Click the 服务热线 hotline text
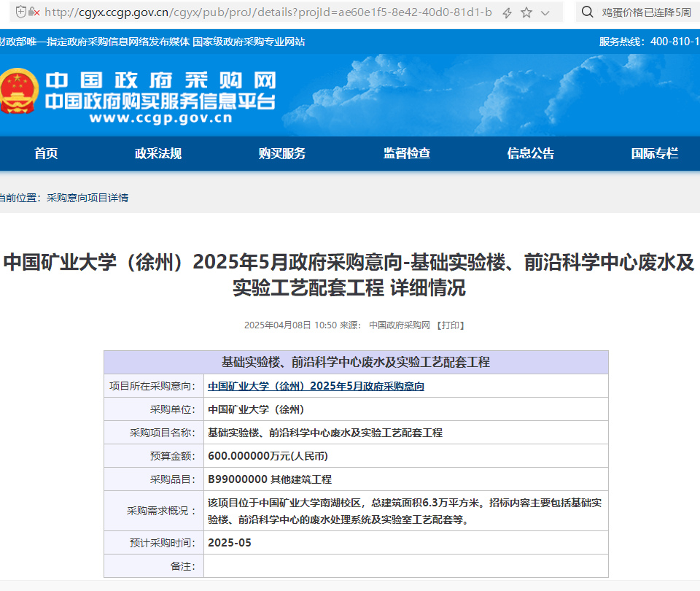 click(x=650, y=42)
